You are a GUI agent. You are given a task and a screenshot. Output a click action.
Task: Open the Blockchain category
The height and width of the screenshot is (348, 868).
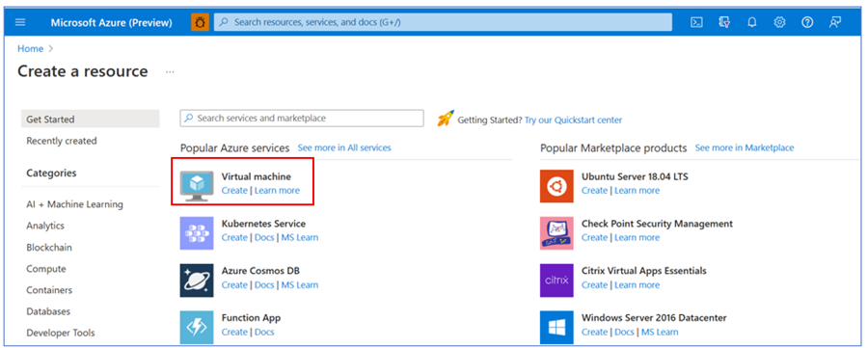click(49, 248)
